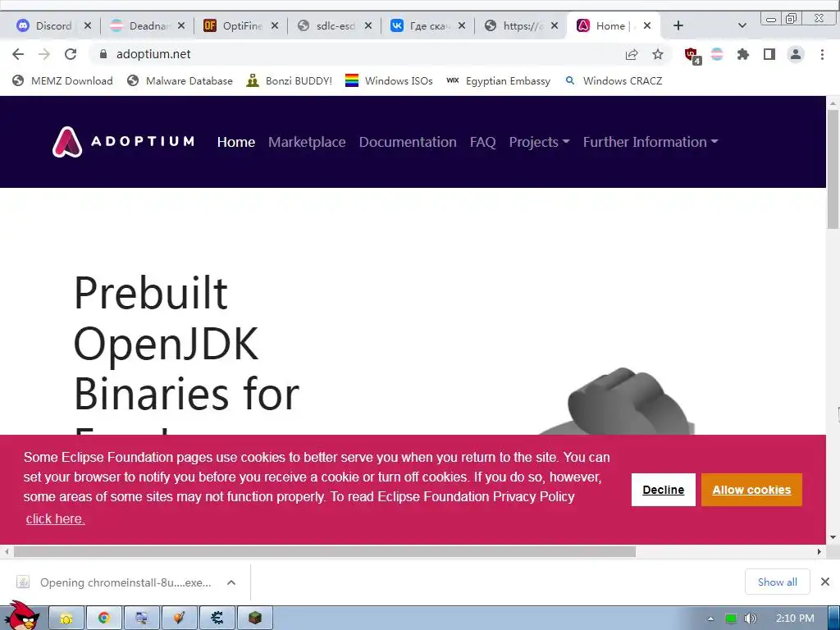Open the file explorer taskbar icon
Screen dimensions: 840x630
66,619
